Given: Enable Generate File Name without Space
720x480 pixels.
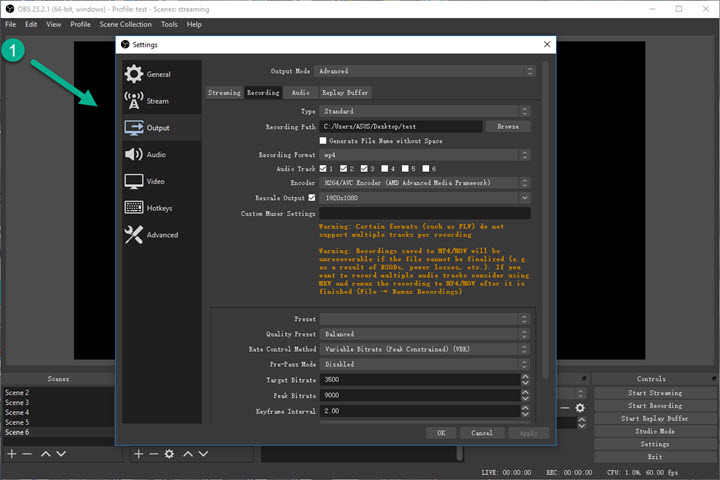Looking at the screenshot, I should tap(323, 141).
